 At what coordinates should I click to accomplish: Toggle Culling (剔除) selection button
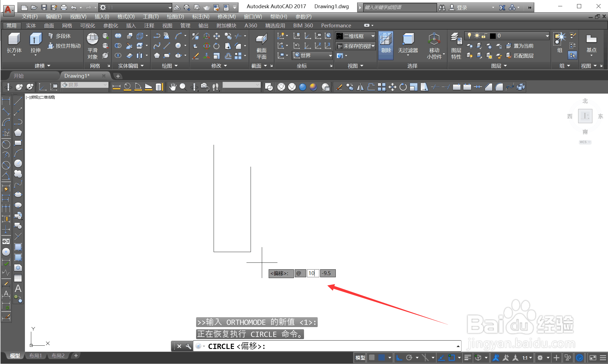[386, 45]
